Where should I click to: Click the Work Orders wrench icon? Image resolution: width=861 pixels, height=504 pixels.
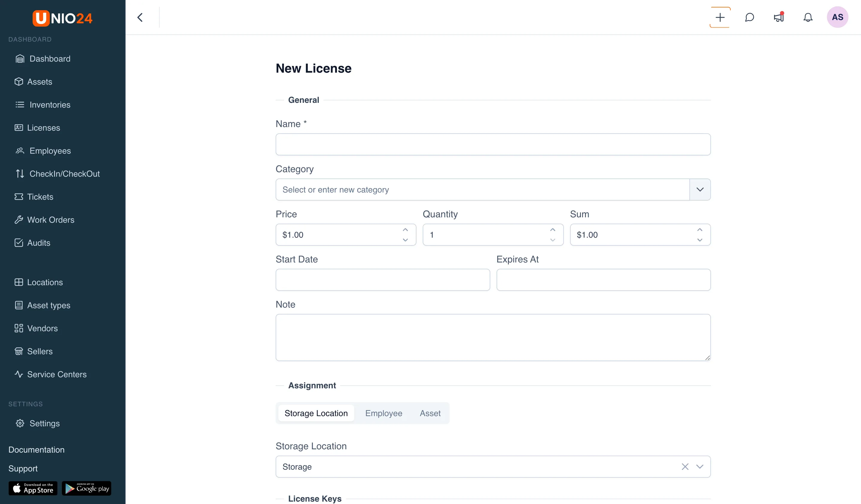click(19, 220)
